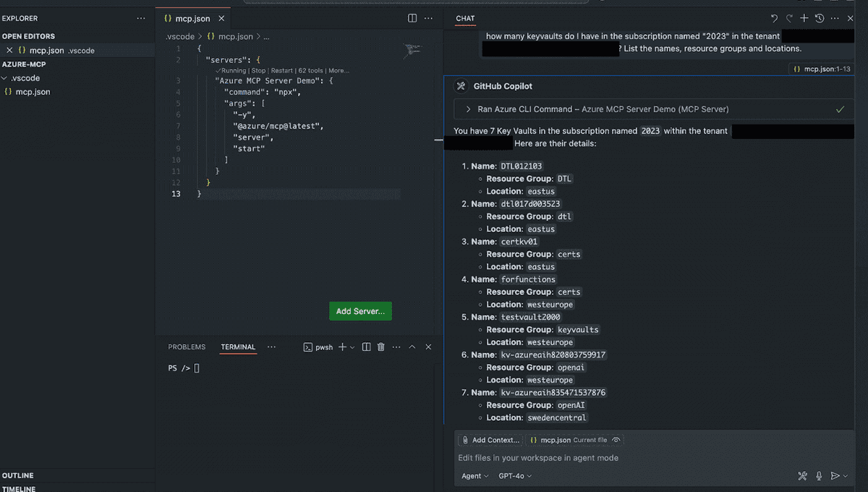Image resolution: width=868 pixels, height=492 pixels.
Task: Click the redo last request icon in Chat
Action: (789, 18)
